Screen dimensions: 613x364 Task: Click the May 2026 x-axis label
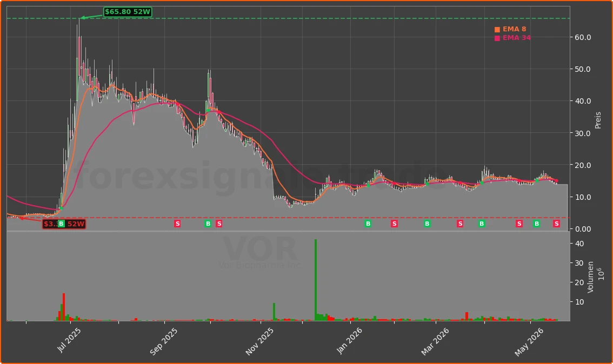click(529, 342)
